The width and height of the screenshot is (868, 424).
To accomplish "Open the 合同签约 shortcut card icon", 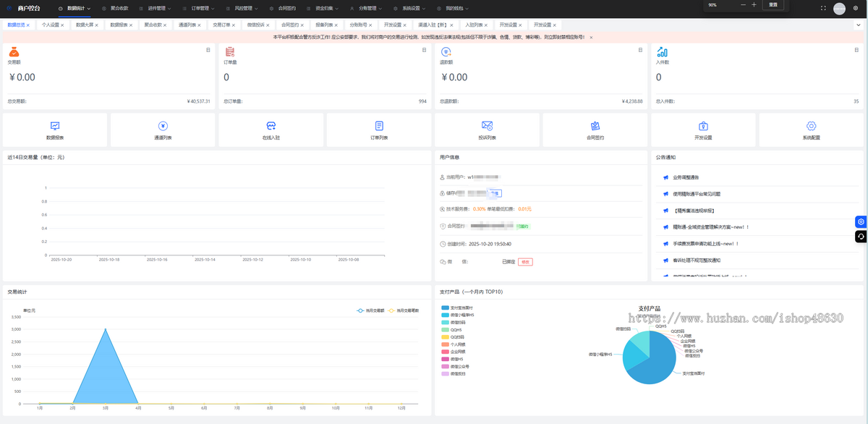I will pyautogui.click(x=595, y=126).
